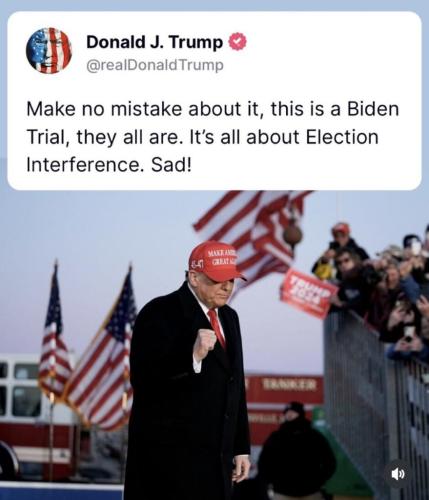Open the @realDonaldTrump handle link
The width and height of the screenshot is (429, 500).
point(155,65)
